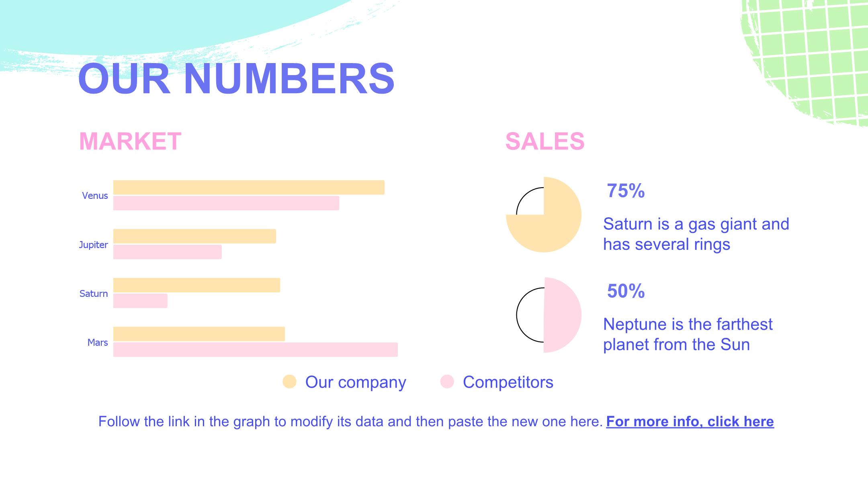Select the OUR NUMBERS title text

pyautogui.click(x=237, y=78)
